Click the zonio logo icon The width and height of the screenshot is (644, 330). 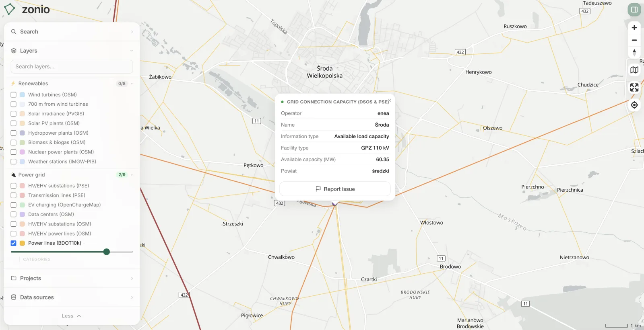10,9
